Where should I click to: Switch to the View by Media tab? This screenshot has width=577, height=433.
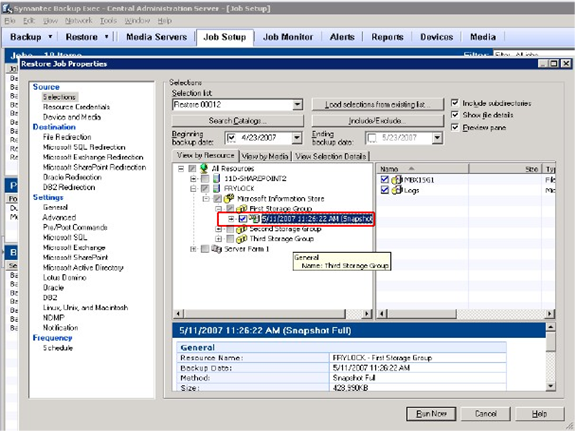tap(265, 156)
